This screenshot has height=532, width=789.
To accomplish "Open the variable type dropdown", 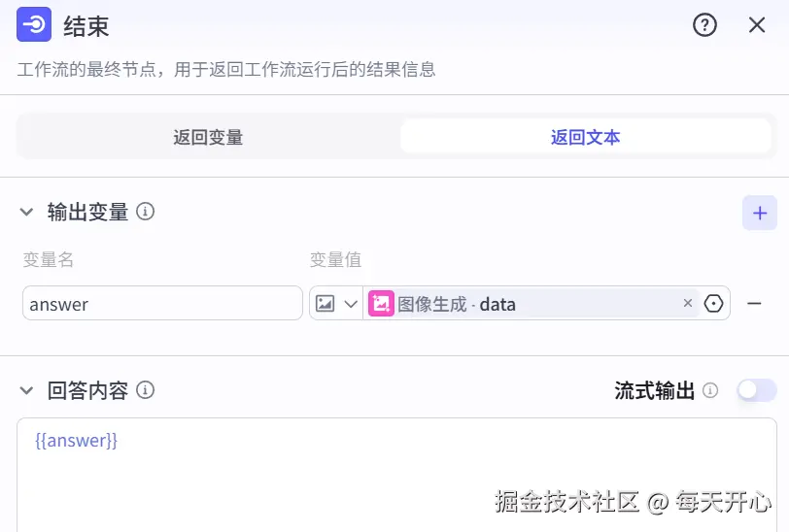I will pyautogui.click(x=336, y=304).
